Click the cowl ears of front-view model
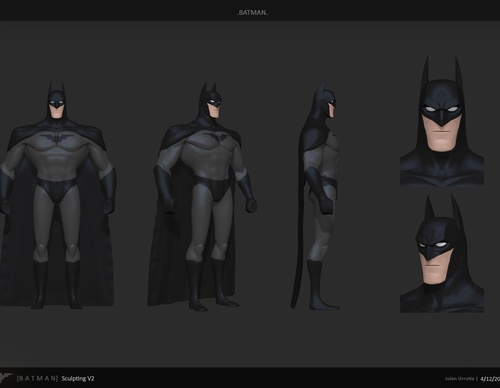The width and height of the screenshot is (500, 388). tap(56, 88)
